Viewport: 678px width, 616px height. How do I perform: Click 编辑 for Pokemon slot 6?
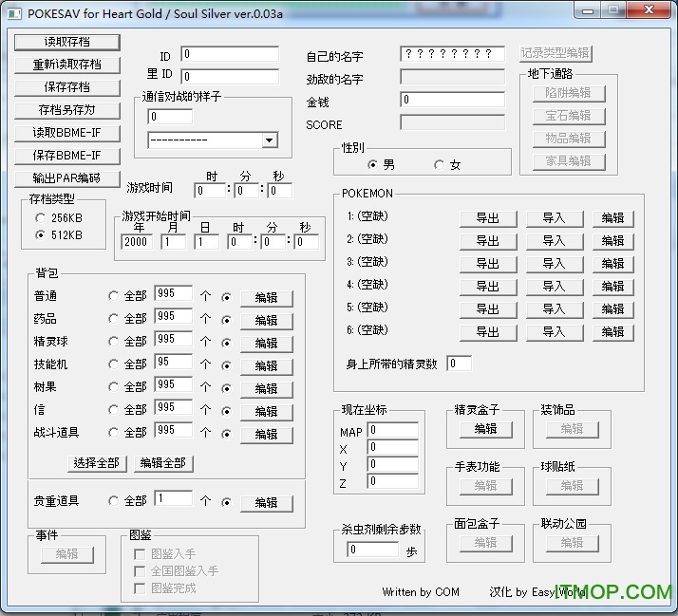pyautogui.click(x=613, y=332)
